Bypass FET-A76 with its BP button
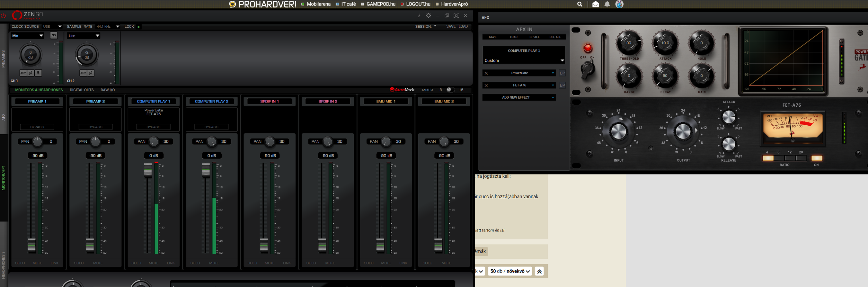The image size is (868, 287). 562,85
